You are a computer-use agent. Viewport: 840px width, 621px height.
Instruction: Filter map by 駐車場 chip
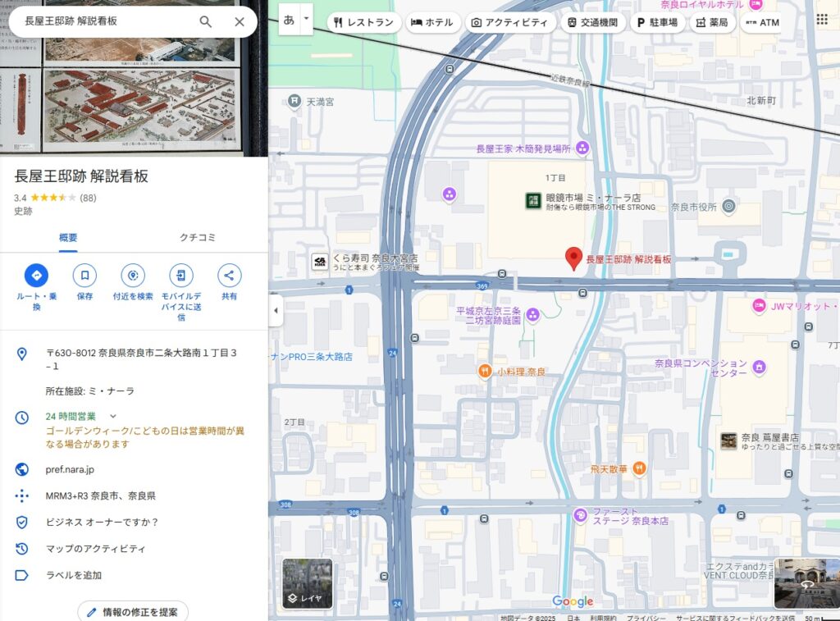point(657,22)
